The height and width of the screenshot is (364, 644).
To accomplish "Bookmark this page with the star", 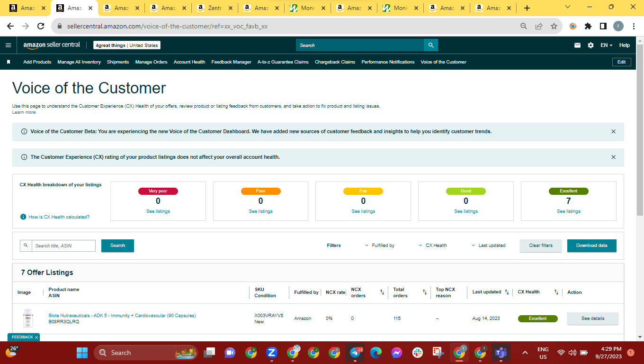I will coord(554,27).
